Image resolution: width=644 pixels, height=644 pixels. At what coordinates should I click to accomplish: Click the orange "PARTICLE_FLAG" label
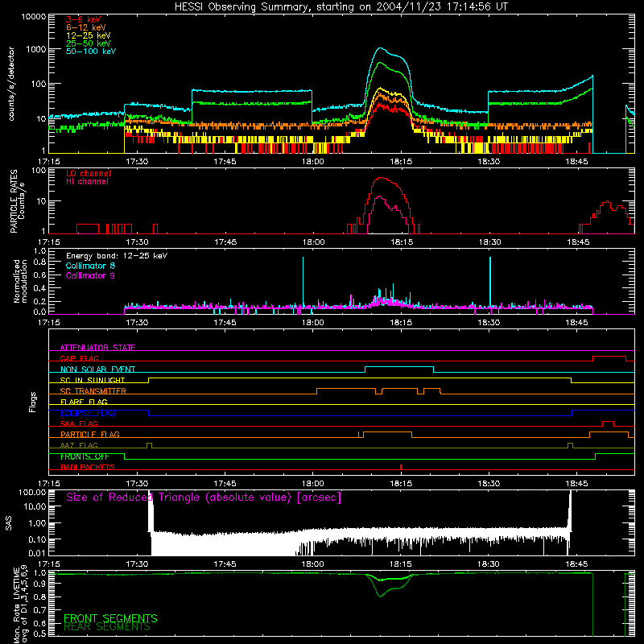point(90,434)
